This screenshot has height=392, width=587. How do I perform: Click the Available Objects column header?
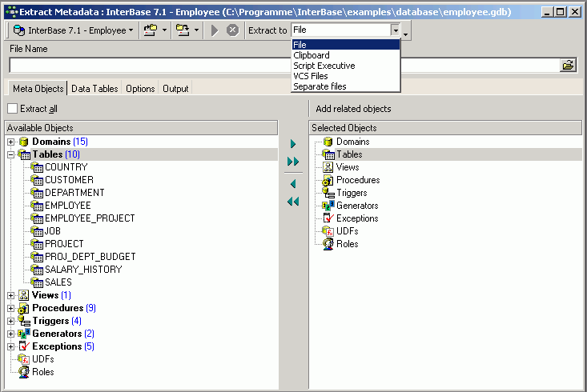click(141, 128)
